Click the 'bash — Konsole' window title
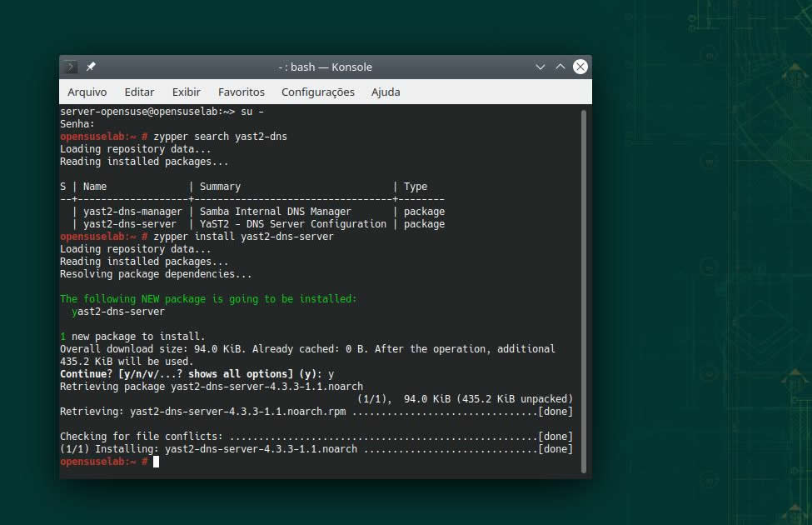The height and width of the screenshot is (525, 812). [325, 67]
